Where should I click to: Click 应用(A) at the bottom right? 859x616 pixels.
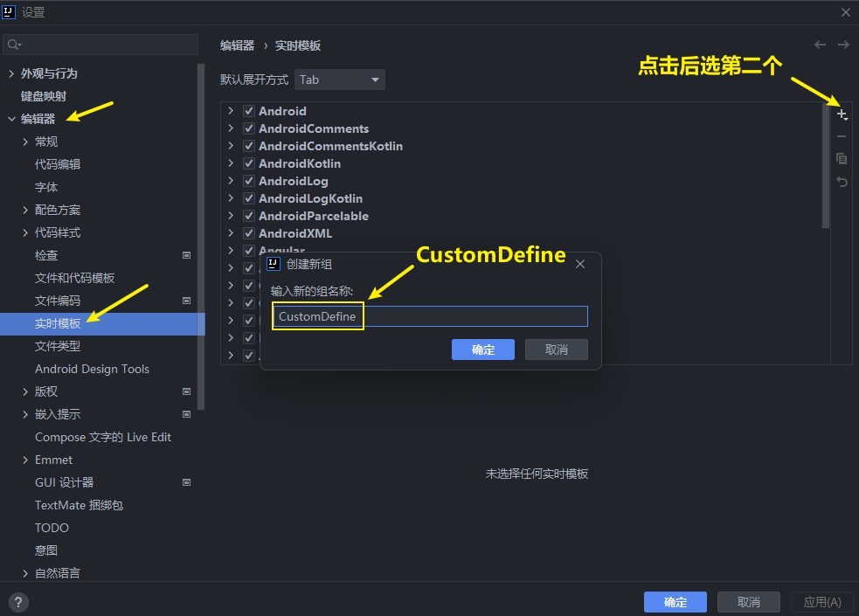click(x=821, y=602)
